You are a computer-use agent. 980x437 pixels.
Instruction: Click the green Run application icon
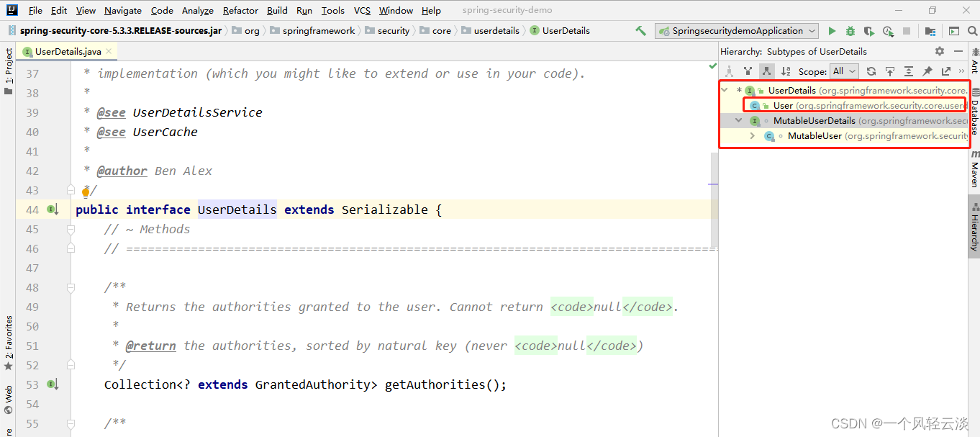832,31
